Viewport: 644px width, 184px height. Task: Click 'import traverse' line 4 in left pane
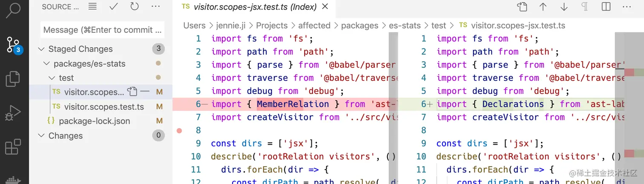tap(304, 78)
